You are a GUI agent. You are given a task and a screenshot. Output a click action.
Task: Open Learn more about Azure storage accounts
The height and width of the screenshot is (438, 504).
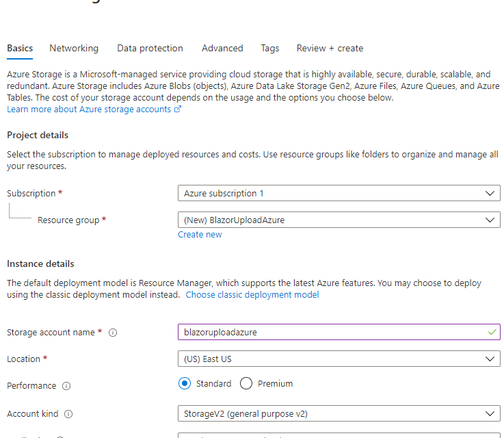[89, 109]
